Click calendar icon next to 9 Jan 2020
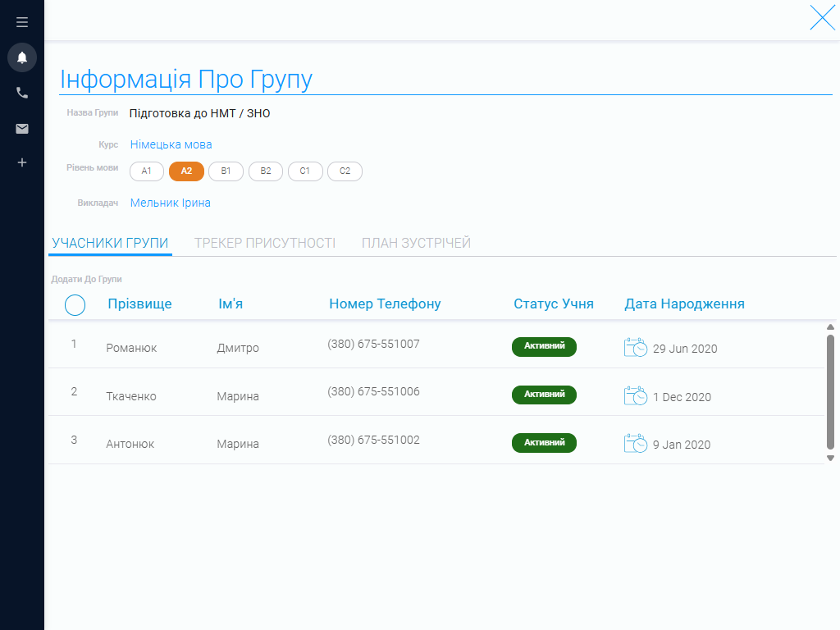Image resolution: width=840 pixels, height=630 pixels. pos(636,444)
